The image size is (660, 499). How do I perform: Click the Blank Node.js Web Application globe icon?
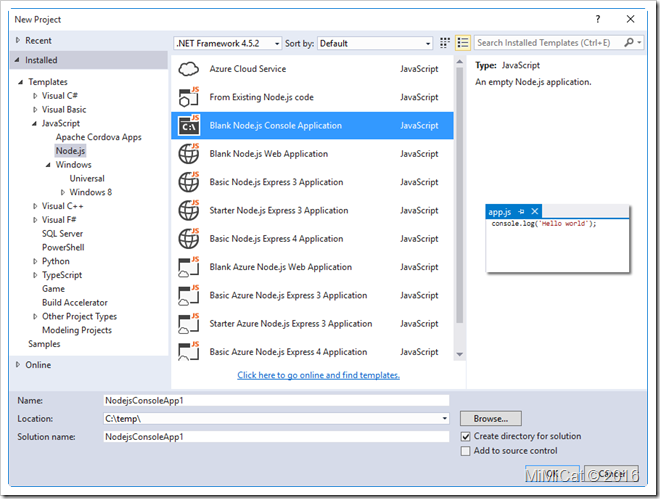188,153
